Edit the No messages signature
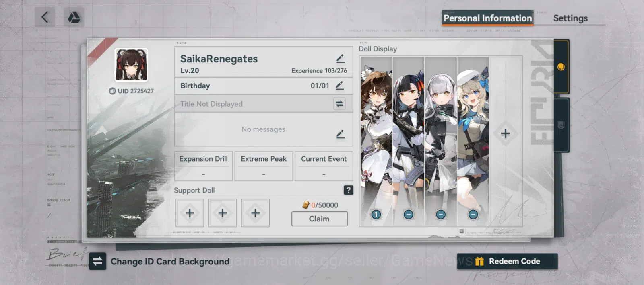The width and height of the screenshot is (644, 285). pos(340,134)
